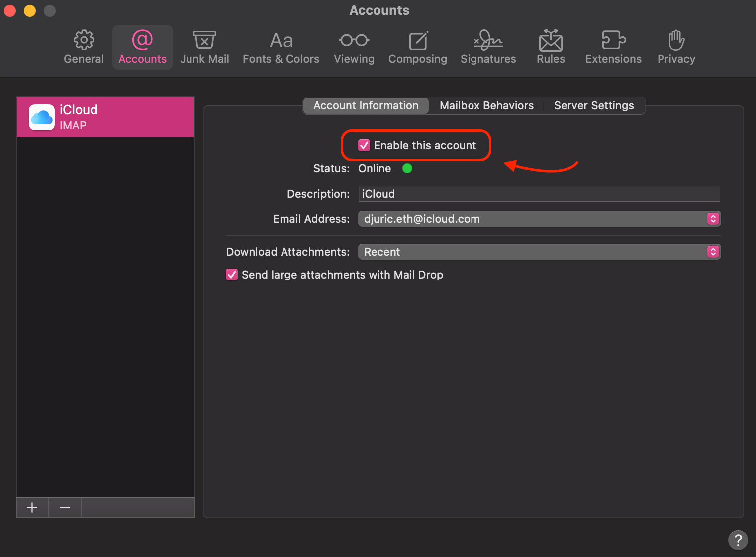This screenshot has width=756, height=557.
Task: Open Fonts & Colors preferences
Action: tap(281, 47)
